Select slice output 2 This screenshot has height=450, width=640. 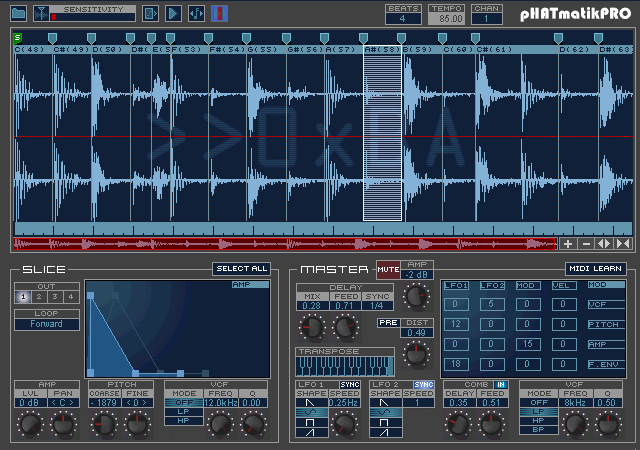click(39, 297)
